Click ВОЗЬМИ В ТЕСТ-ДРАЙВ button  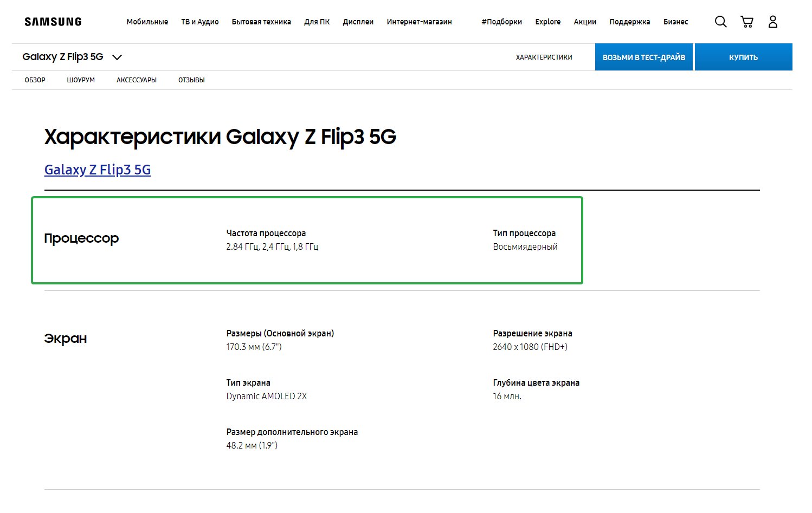(x=644, y=57)
